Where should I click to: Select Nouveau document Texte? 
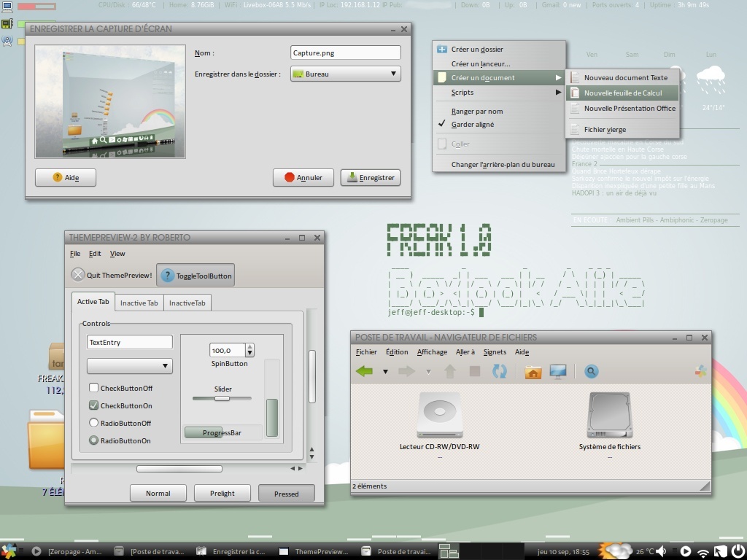(x=622, y=77)
